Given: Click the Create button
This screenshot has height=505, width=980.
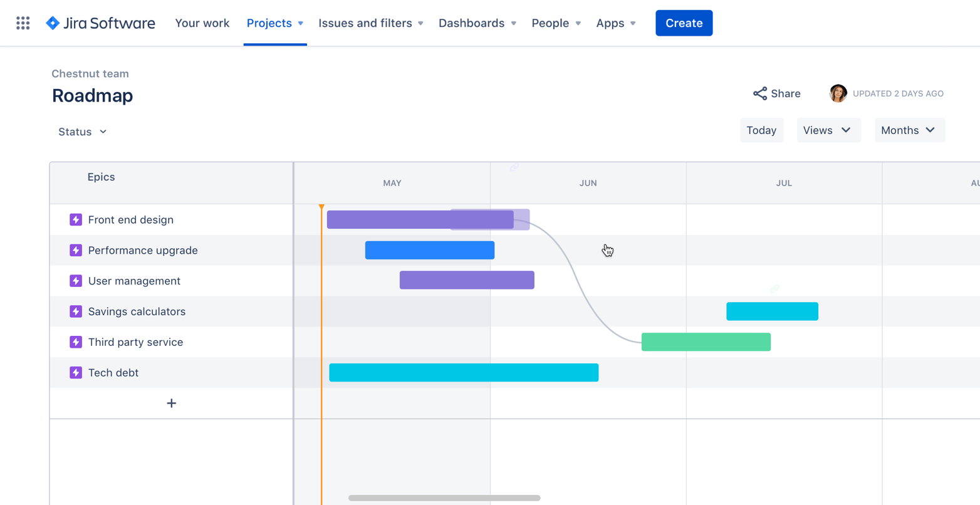Looking at the screenshot, I should [x=684, y=23].
